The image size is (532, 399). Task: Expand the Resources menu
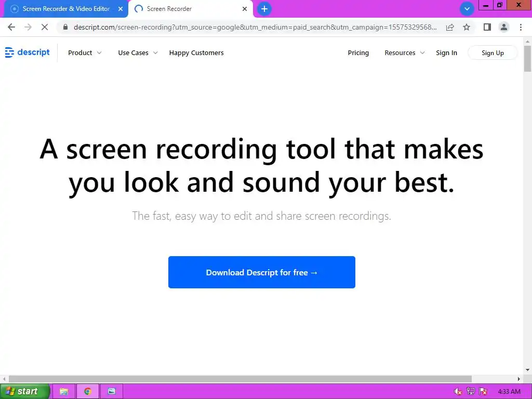pos(404,52)
